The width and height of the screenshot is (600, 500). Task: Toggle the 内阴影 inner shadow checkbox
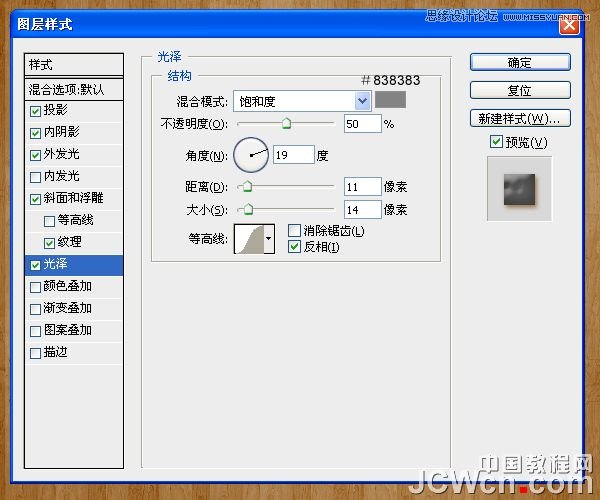click(x=35, y=133)
